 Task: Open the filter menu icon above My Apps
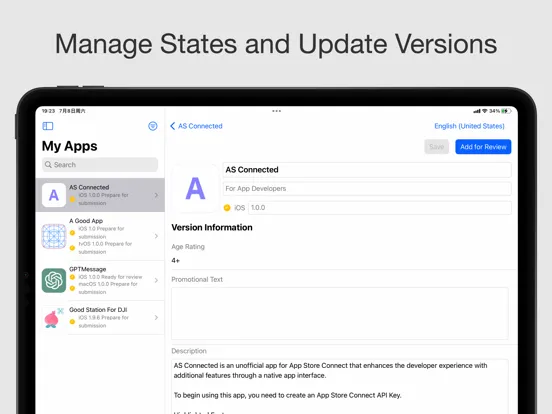pyautogui.click(x=152, y=126)
